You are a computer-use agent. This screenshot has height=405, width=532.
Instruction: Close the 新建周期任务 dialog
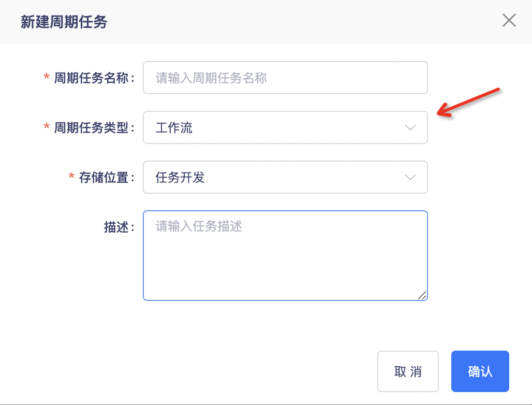(509, 21)
